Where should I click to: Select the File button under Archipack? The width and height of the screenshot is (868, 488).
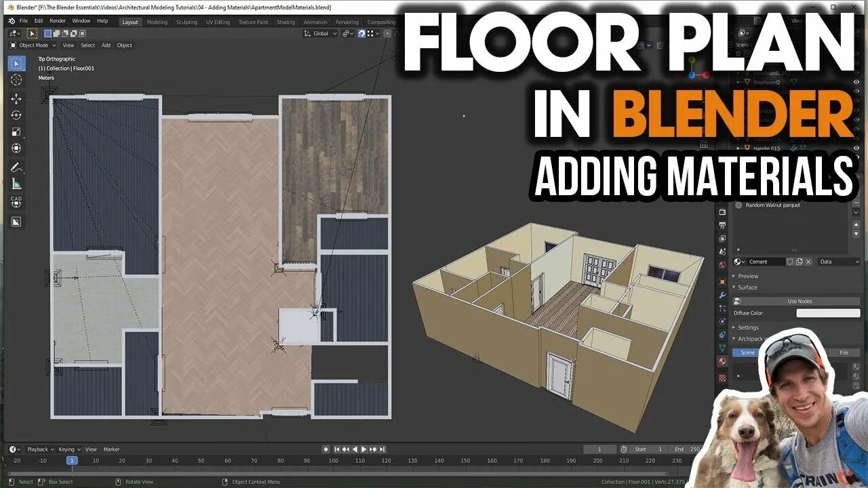pos(844,352)
